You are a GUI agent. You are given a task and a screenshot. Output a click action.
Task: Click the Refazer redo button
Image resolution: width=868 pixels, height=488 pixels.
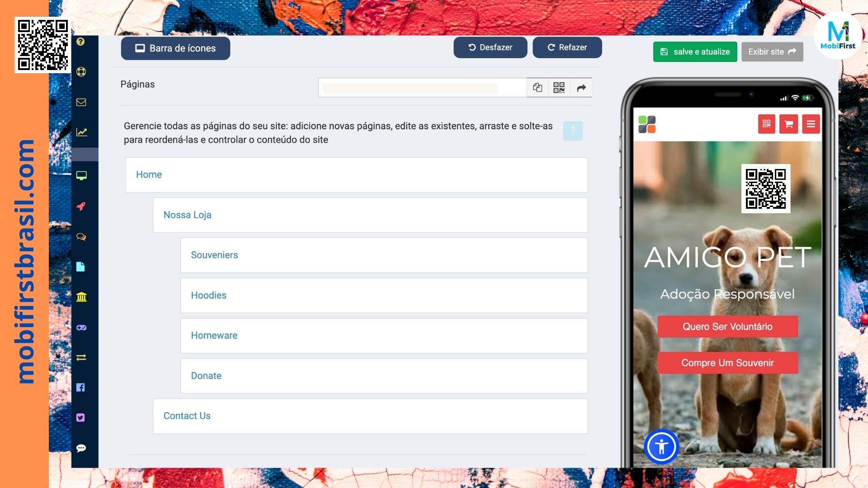tap(567, 47)
